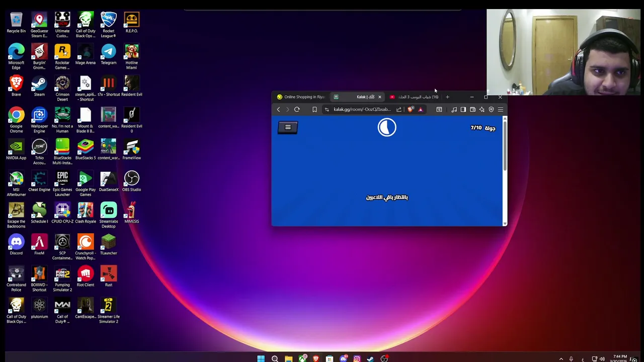Open Leo AI sparkle icon
Screen dimensions: 644x362
click(482, 110)
